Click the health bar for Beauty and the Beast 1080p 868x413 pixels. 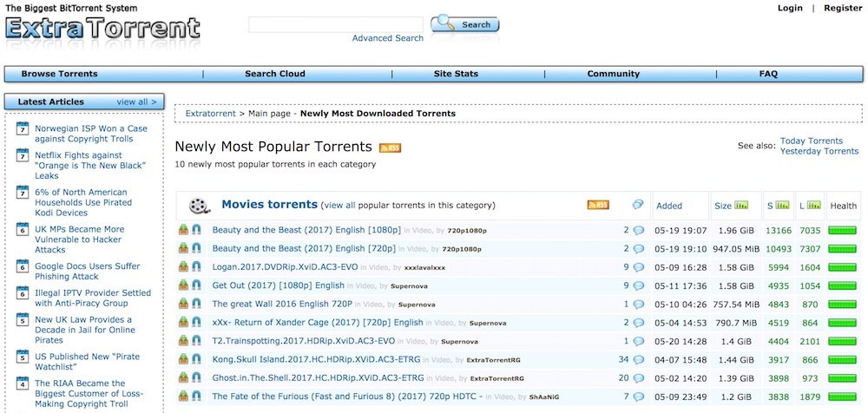(x=842, y=230)
